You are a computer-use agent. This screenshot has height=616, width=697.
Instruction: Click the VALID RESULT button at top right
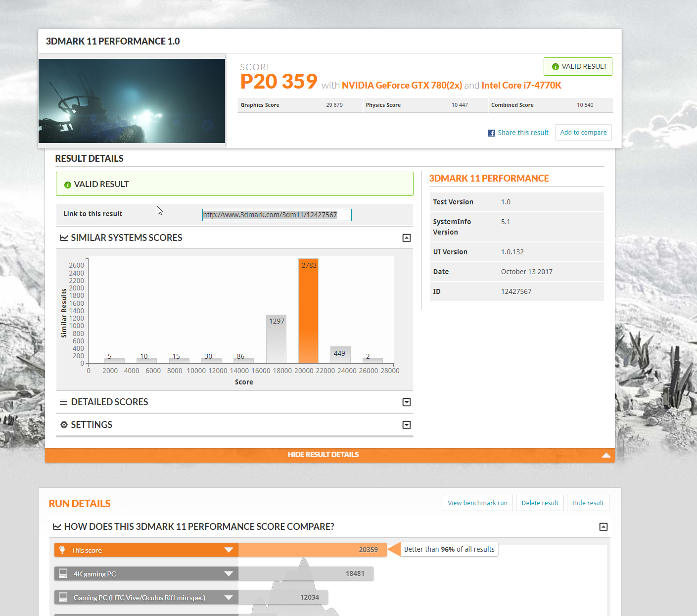(x=578, y=67)
